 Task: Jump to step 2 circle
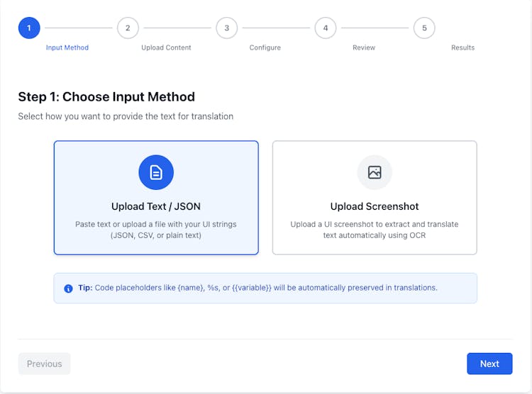pos(128,28)
